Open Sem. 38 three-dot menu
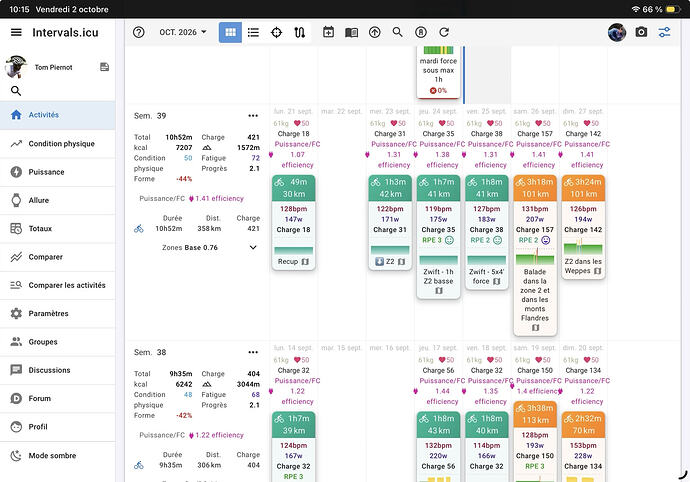Image resolution: width=690 pixels, height=482 pixels. click(x=253, y=352)
